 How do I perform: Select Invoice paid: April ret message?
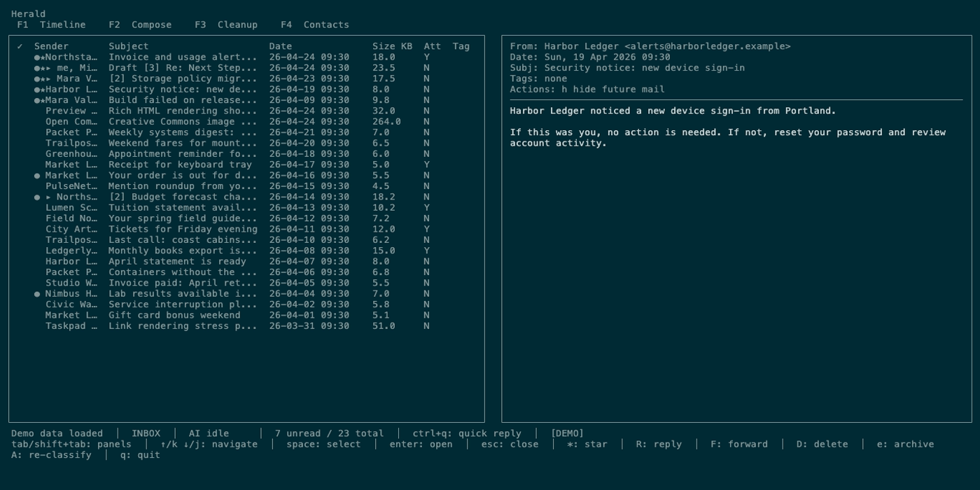(246, 283)
